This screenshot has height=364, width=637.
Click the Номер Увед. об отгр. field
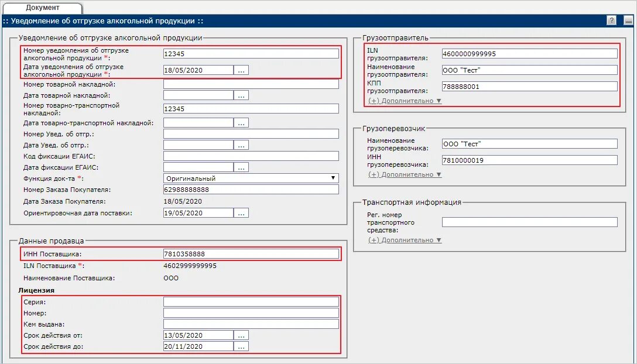251,134
